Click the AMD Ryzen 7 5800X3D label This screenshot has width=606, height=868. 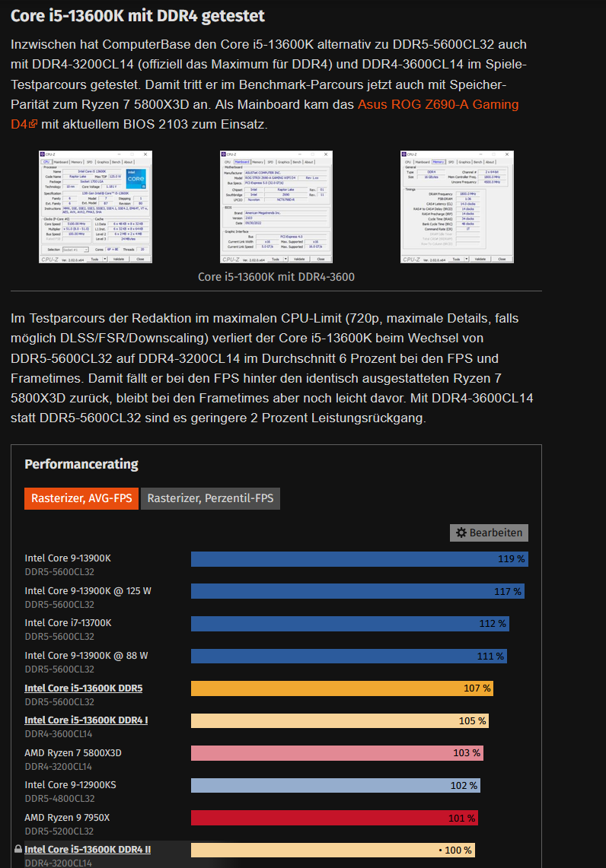(x=73, y=753)
